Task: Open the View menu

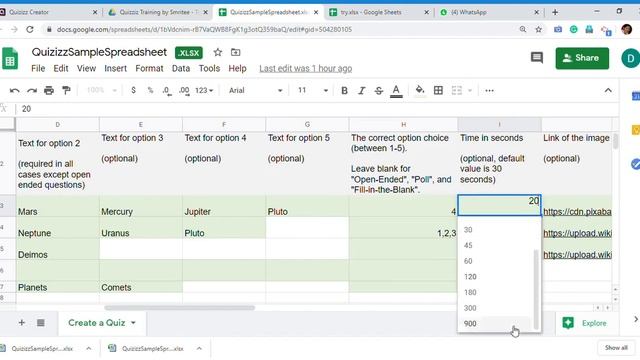Action: point(86,69)
